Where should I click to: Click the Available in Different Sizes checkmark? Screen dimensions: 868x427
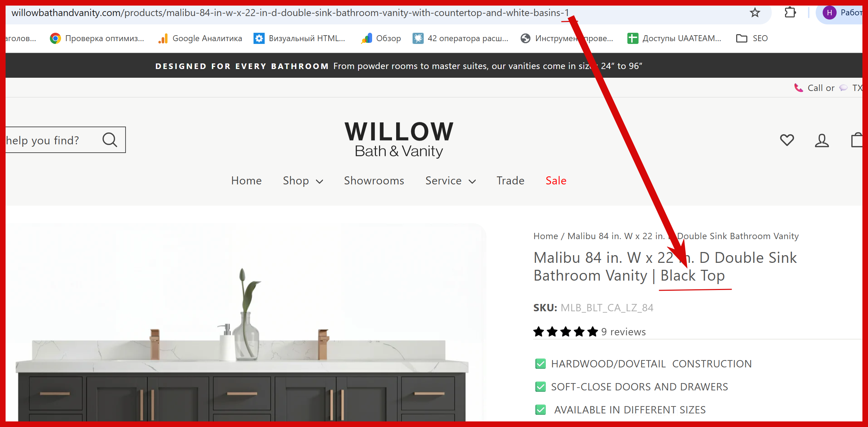click(541, 410)
